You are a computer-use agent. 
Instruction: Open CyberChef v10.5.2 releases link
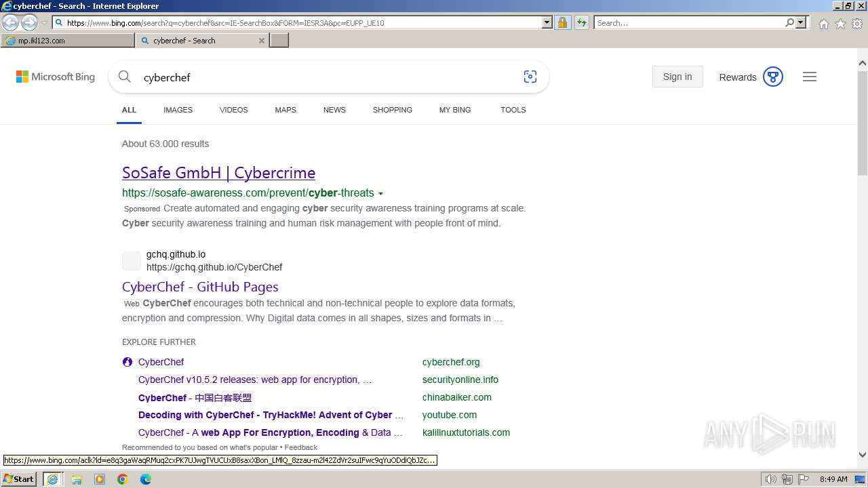(255, 380)
